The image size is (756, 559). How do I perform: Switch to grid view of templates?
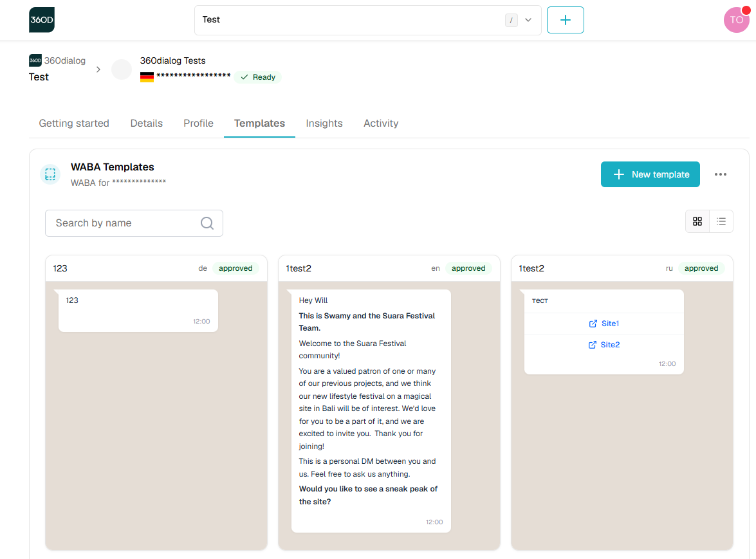(x=697, y=221)
